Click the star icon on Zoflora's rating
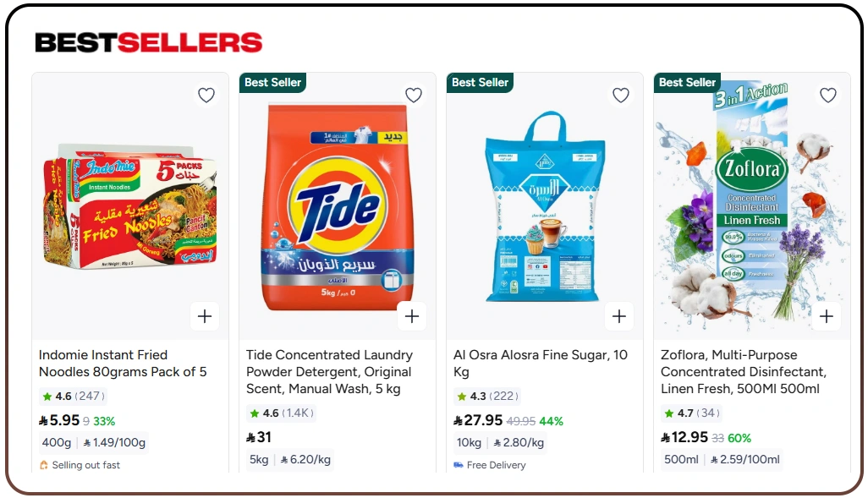The image size is (868, 498). pyautogui.click(x=669, y=413)
